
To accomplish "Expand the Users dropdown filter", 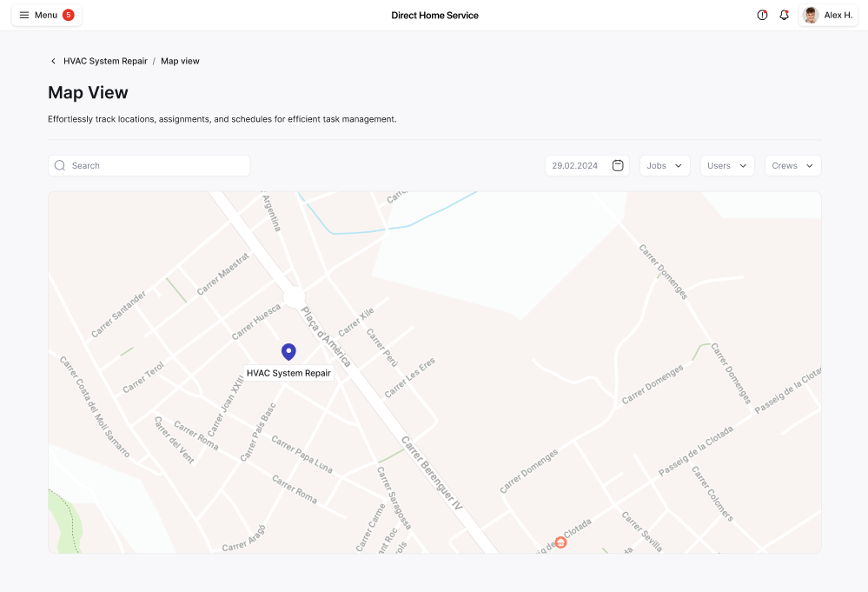I will click(727, 165).
